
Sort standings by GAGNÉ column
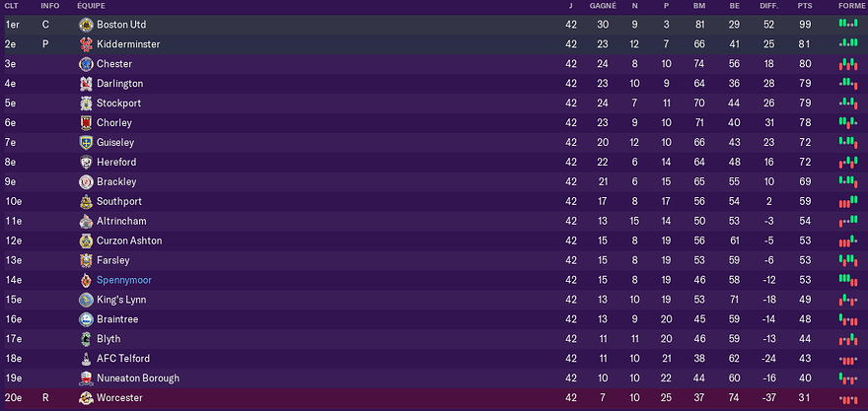[x=603, y=6]
